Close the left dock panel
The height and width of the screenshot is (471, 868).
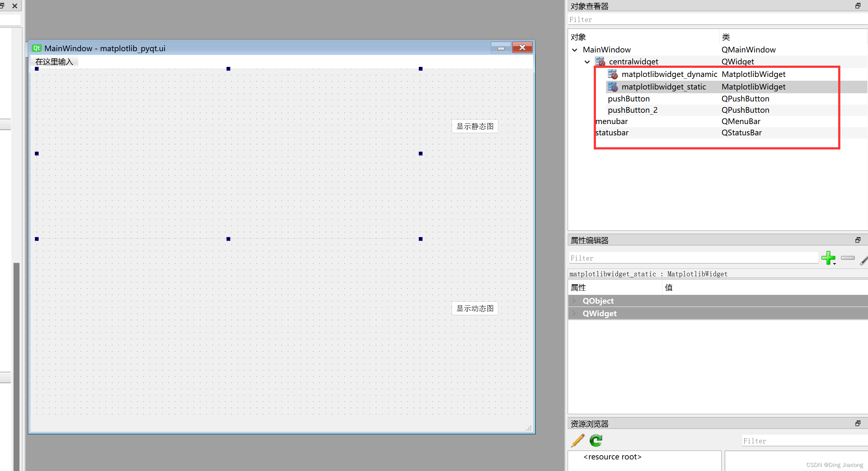point(14,6)
